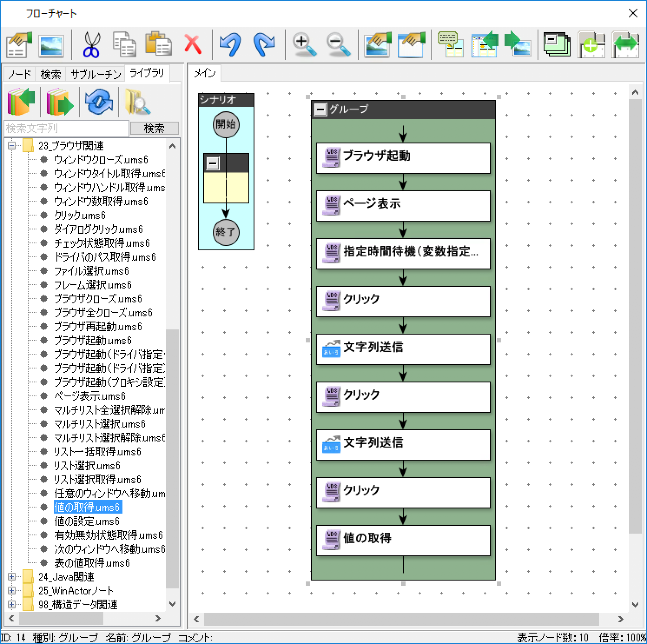Select ウィンドウクローズ.ums6 in library tree
The image size is (647, 644).
click(101, 159)
